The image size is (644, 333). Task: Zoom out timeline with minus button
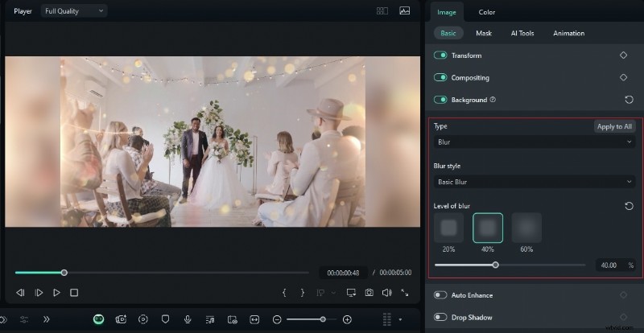(277, 319)
